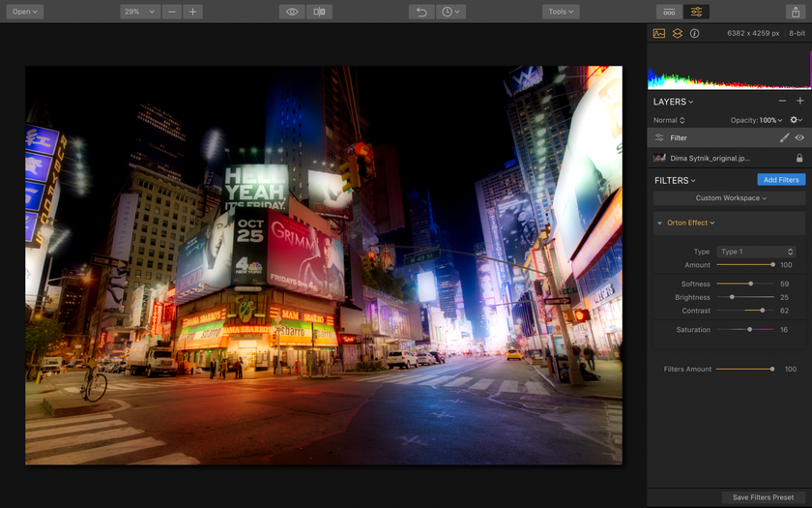Expand the FILTERS header menu
Image resolution: width=812 pixels, height=508 pixels.
tap(675, 180)
